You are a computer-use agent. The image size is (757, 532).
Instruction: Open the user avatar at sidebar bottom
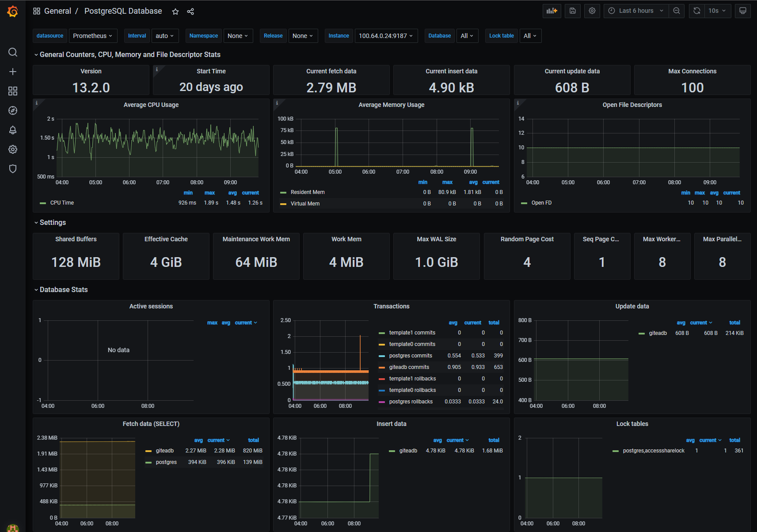pos(13,528)
